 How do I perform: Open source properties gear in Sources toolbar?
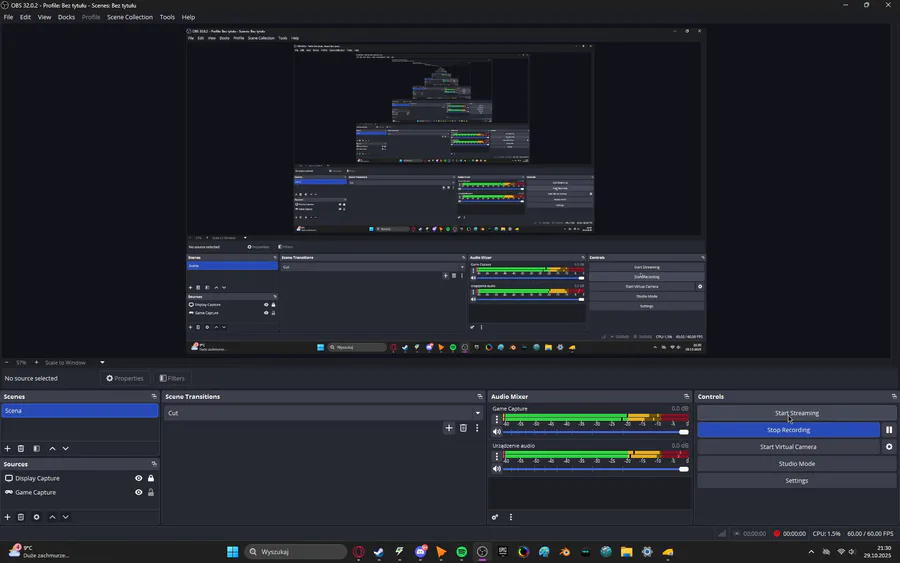pos(36,517)
